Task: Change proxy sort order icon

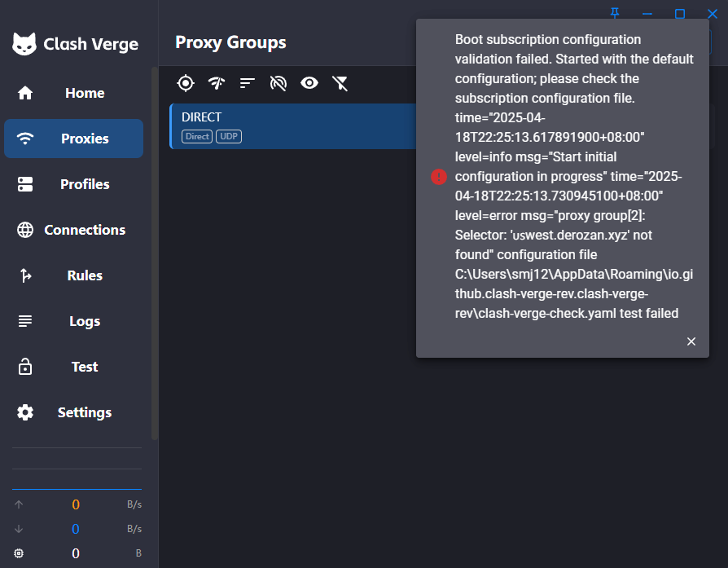Action: point(247,83)
